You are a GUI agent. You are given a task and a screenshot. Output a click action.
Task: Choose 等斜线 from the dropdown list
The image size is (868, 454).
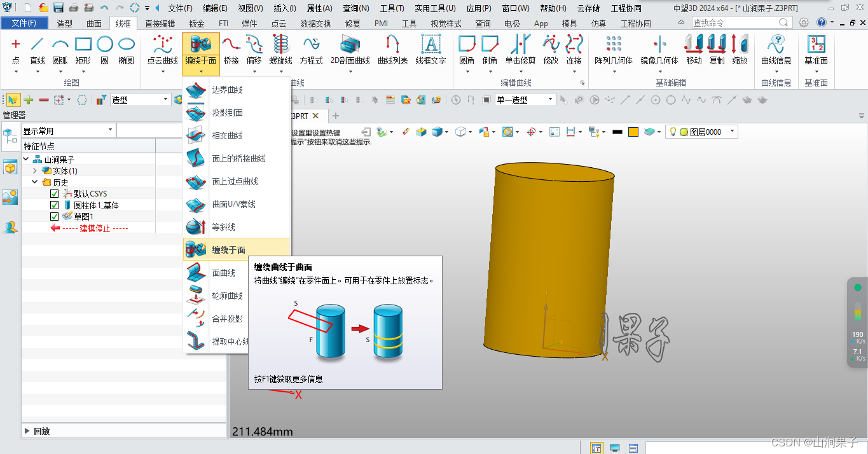(236, 227)
